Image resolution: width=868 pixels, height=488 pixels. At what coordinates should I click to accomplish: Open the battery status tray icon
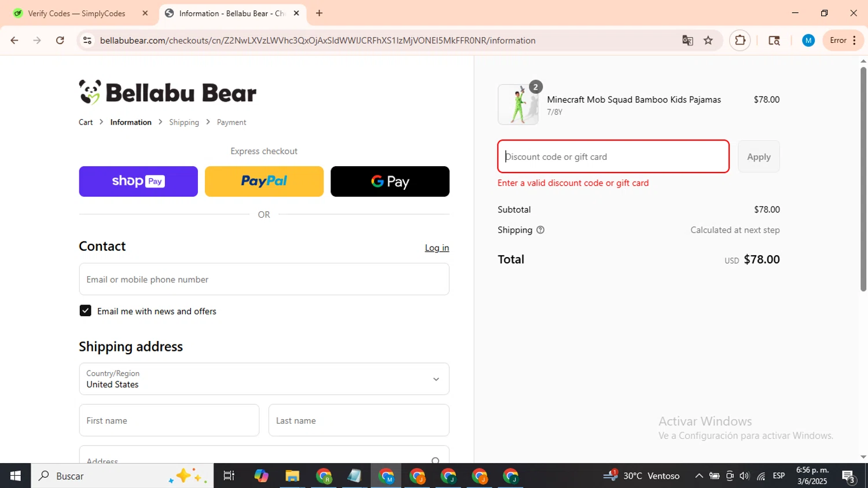[x=715, y=476]
